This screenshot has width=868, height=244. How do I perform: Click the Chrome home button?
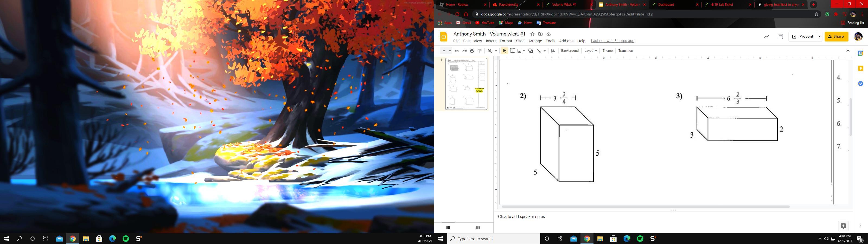click(x=466, y=14)
